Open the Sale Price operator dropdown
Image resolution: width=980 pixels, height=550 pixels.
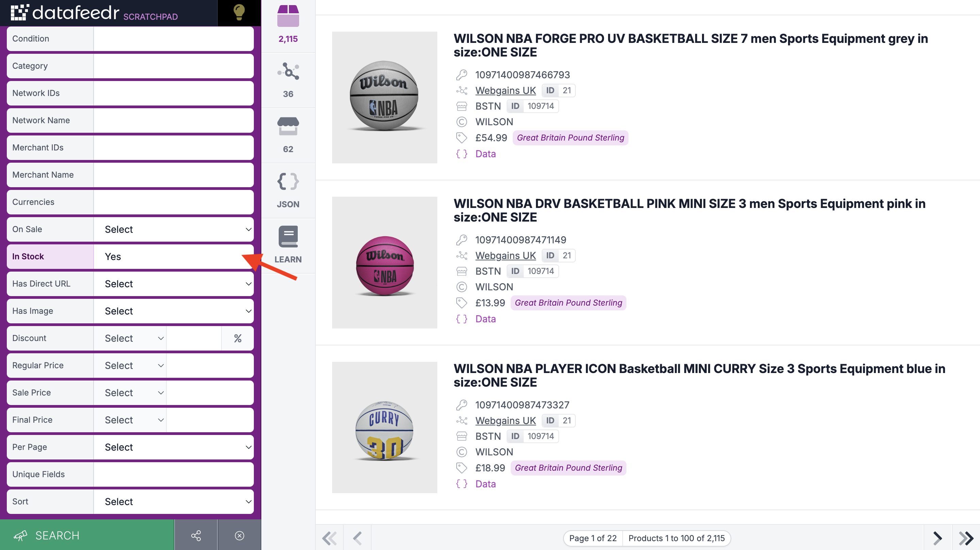pyautogui.click(x=130, y=392)
